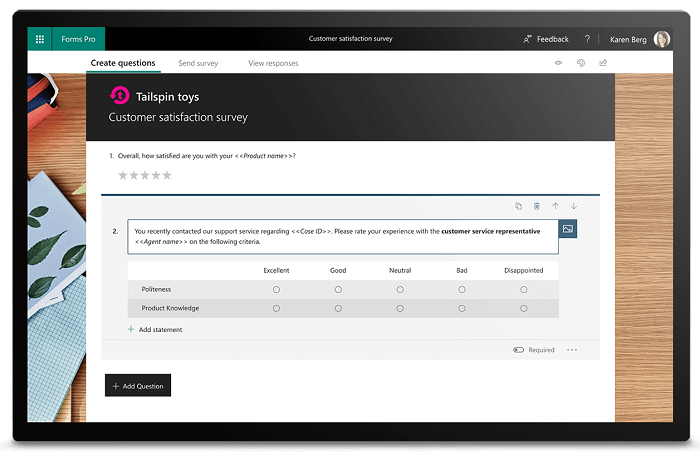The width and height of the screenshot is (700, 452).
Task: Open help via the question mark icon
Action: [587, 39]
